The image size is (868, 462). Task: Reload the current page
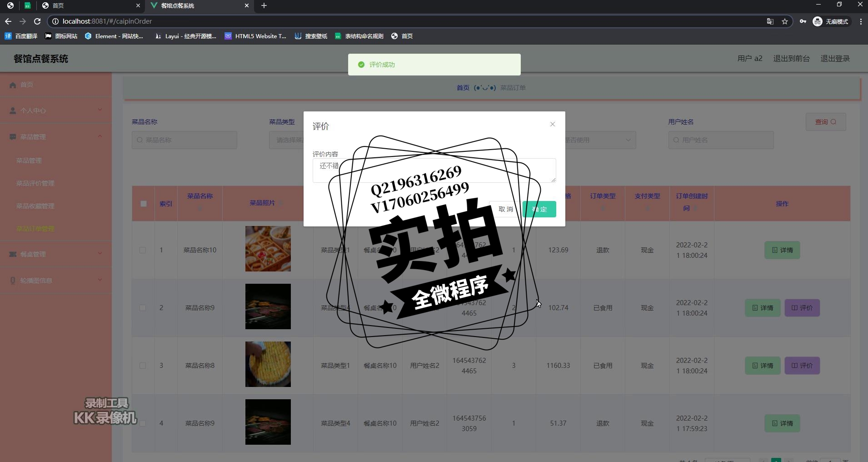pyautogui.click(x=37, y=21)
